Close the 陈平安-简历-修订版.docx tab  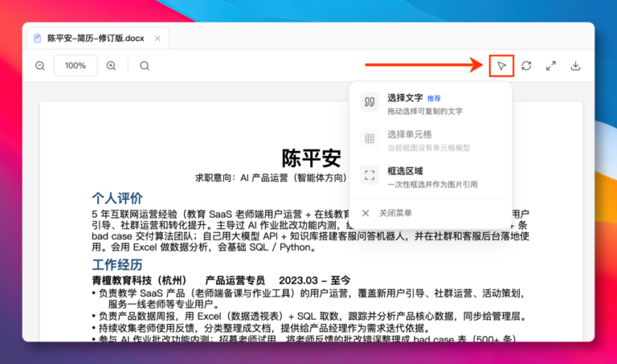tap(157, 39)
